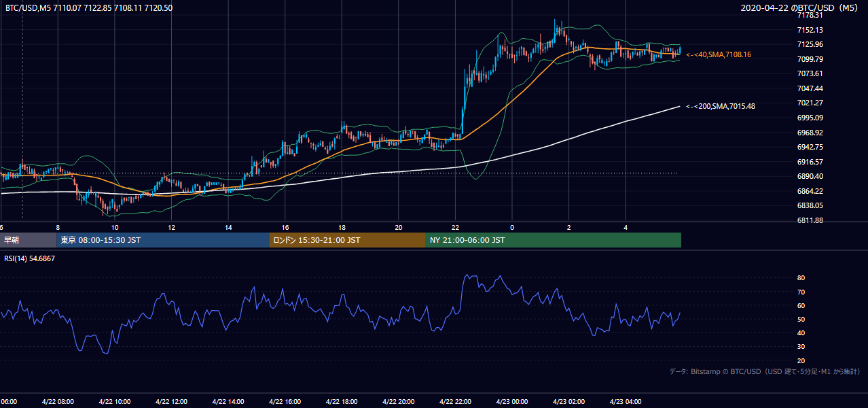Click the 4/22 08:00 date label
Viewport: 868px width, 408px height.
(58, 402)
